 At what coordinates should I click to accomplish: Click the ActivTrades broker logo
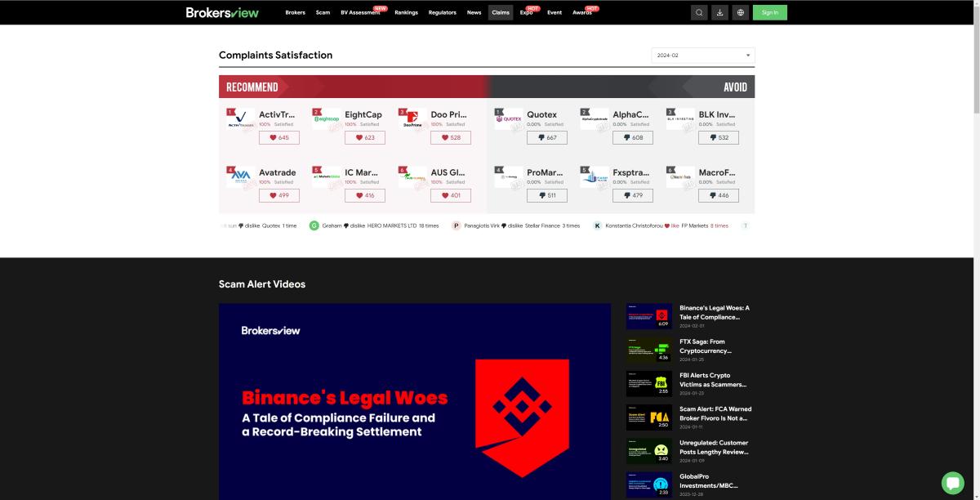coord(241,119)
